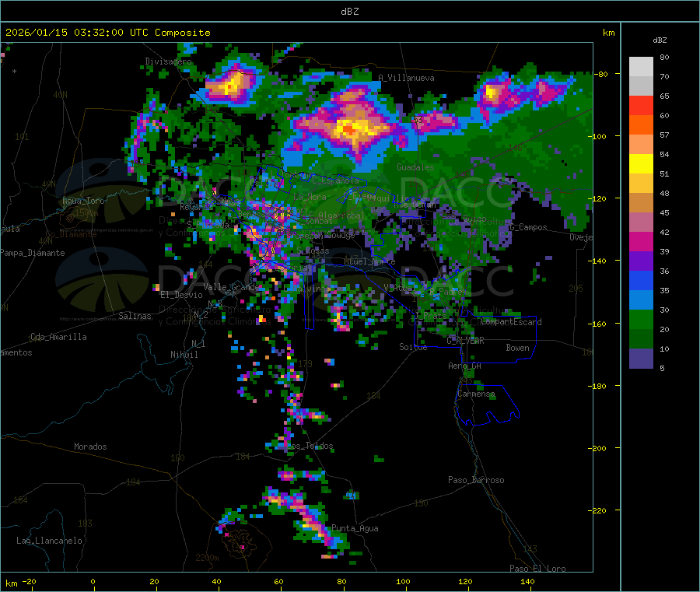Click the 'Carmensa' map label
The image size is (700, 592).
click(x=476, y=394)
